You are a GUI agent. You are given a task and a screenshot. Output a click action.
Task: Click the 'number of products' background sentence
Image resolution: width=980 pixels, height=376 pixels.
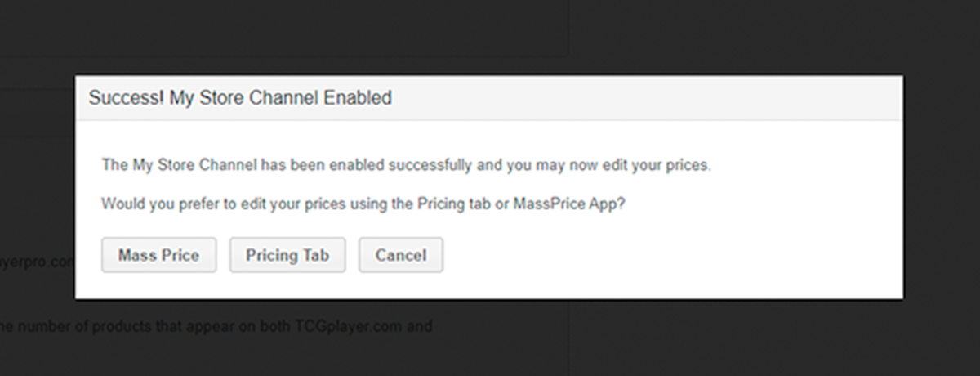(216, 326)
